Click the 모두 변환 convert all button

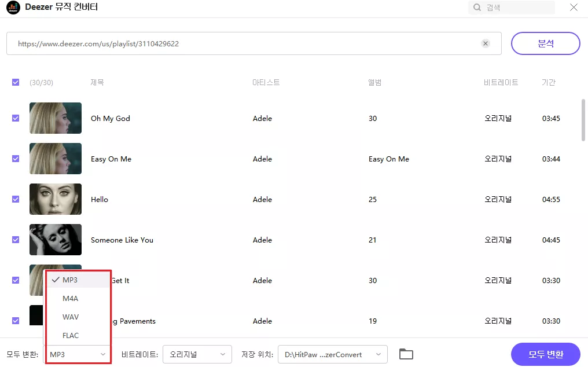point(546,354)
